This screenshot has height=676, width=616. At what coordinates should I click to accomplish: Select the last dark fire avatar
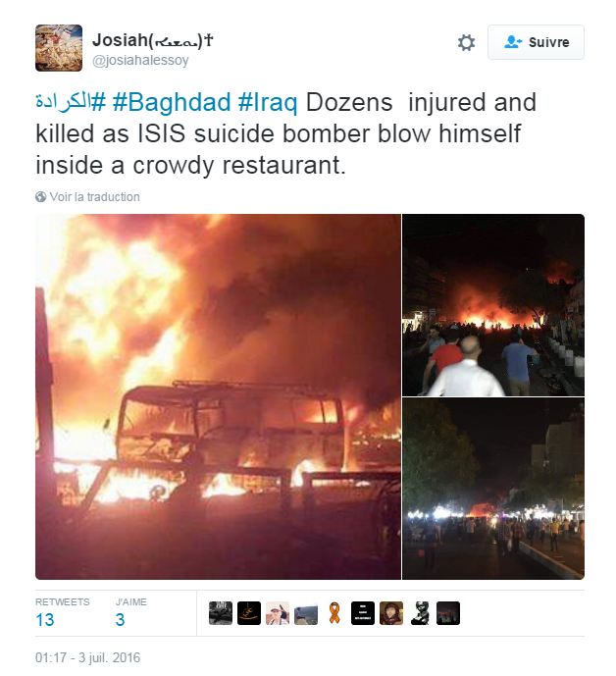[448, 613]
